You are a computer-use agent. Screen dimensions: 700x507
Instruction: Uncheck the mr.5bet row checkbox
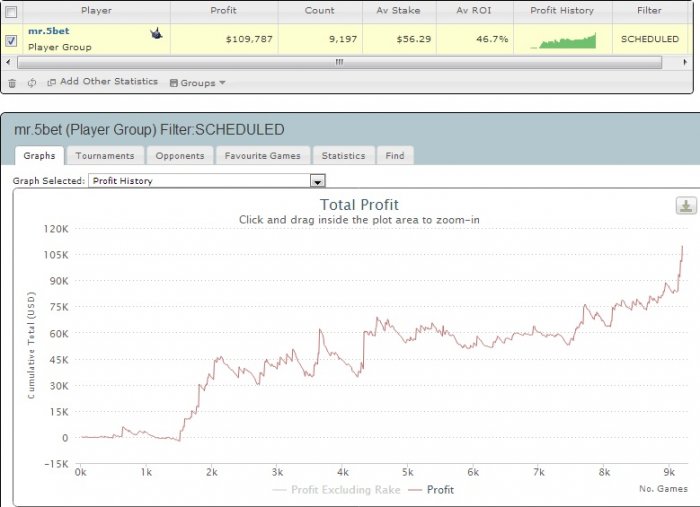pyautogui.click(x=11, y=41)
